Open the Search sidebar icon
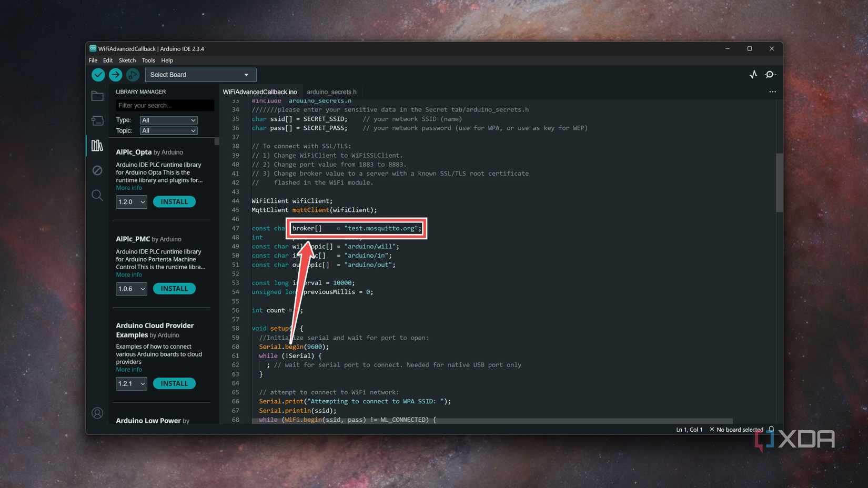 (97, 195)
